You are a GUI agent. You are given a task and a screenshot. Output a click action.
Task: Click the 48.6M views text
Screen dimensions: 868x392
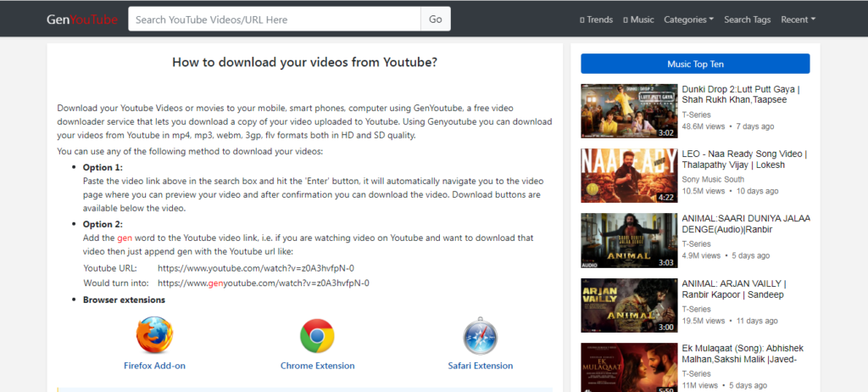click(x=703, y=126)
